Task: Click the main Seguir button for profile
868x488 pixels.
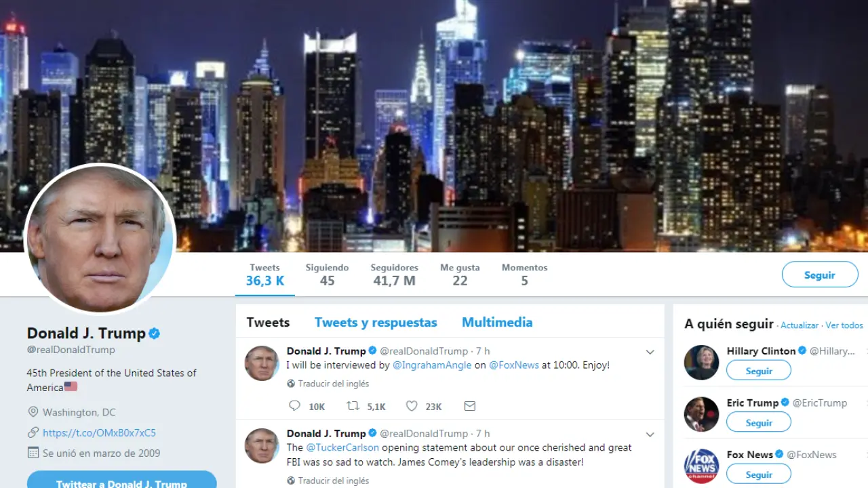Action: click(x=820, y=274)
